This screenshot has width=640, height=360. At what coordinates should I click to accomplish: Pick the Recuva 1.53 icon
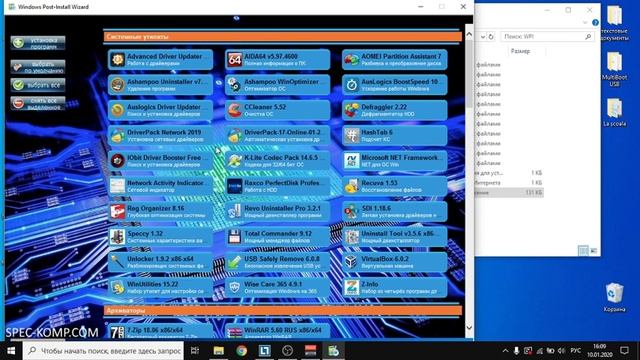351,186
